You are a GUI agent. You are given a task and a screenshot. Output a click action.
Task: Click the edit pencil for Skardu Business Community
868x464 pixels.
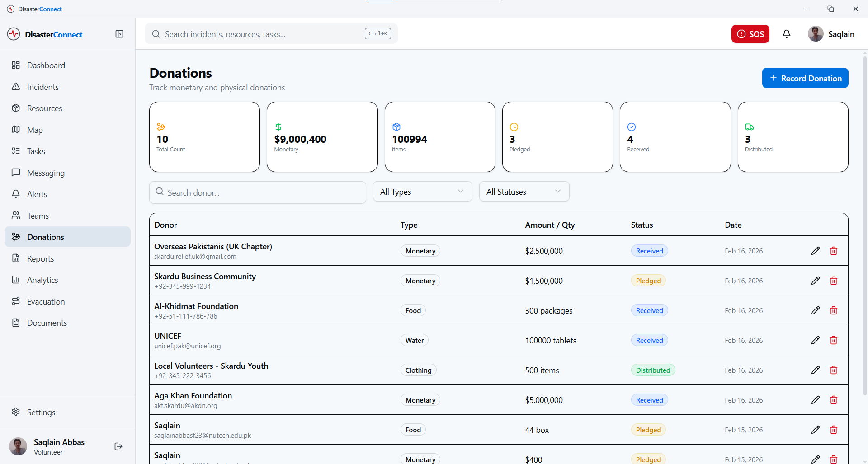(816, 281)
